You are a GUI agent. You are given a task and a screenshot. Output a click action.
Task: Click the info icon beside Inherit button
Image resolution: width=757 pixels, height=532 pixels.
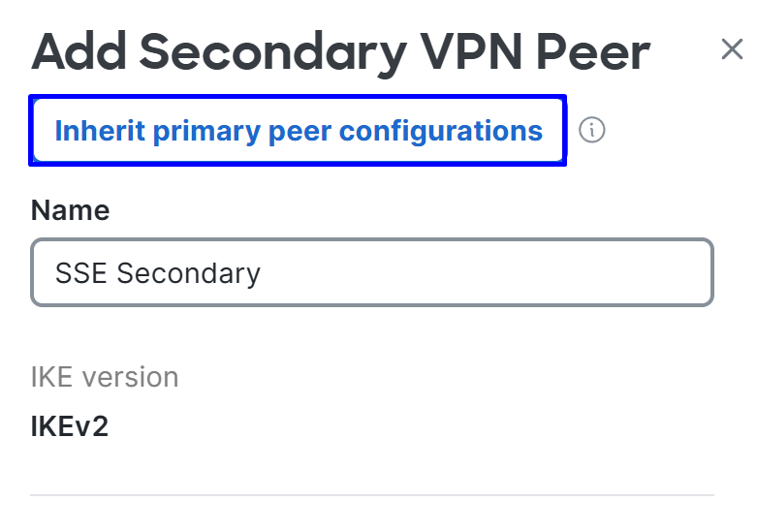[x=592, y=130]
